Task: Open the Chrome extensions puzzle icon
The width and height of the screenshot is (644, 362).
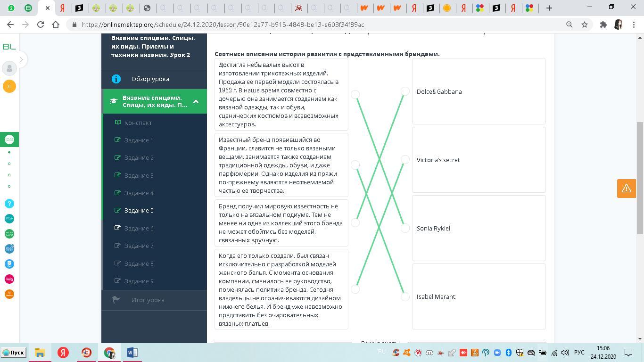Action: point(603,25)
